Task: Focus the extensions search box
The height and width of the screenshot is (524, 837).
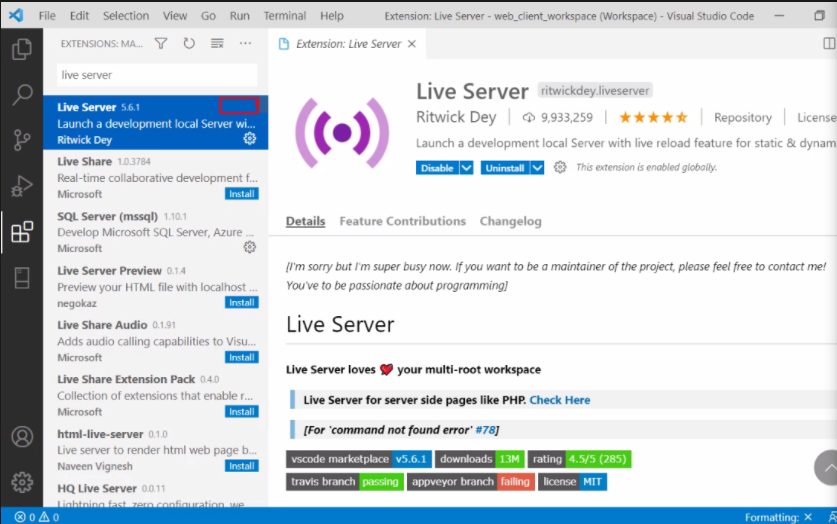Action: [157, 75]
